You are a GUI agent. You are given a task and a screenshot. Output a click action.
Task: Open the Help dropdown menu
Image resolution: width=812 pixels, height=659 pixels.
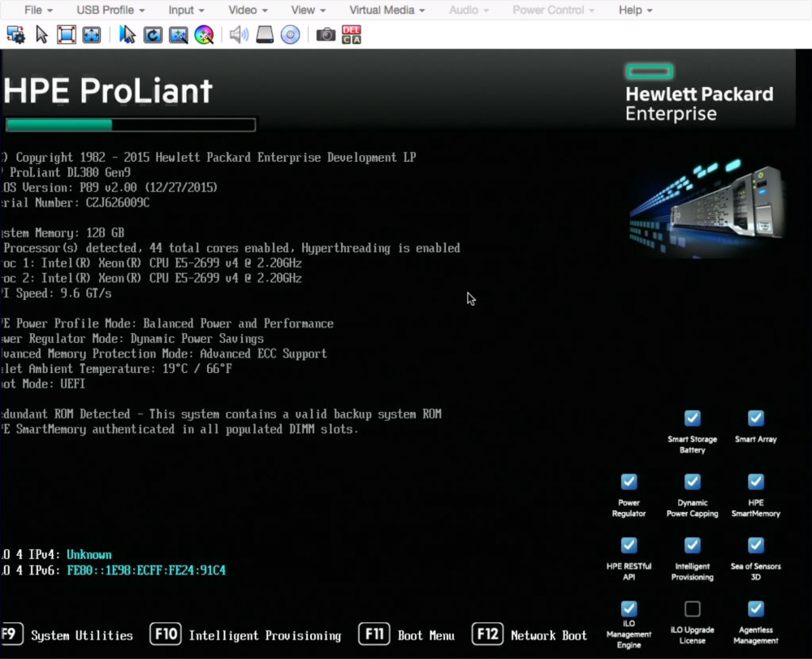[636, 10]
